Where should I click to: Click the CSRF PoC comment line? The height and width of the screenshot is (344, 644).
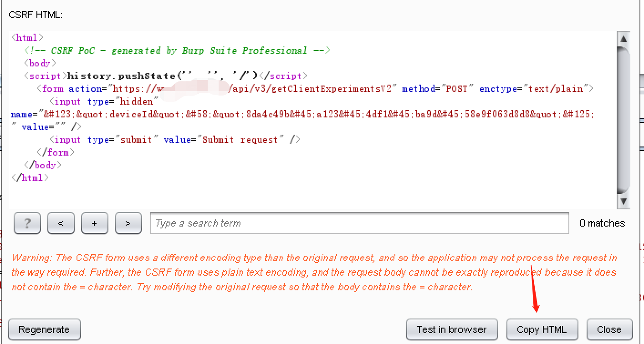point(177,51)
